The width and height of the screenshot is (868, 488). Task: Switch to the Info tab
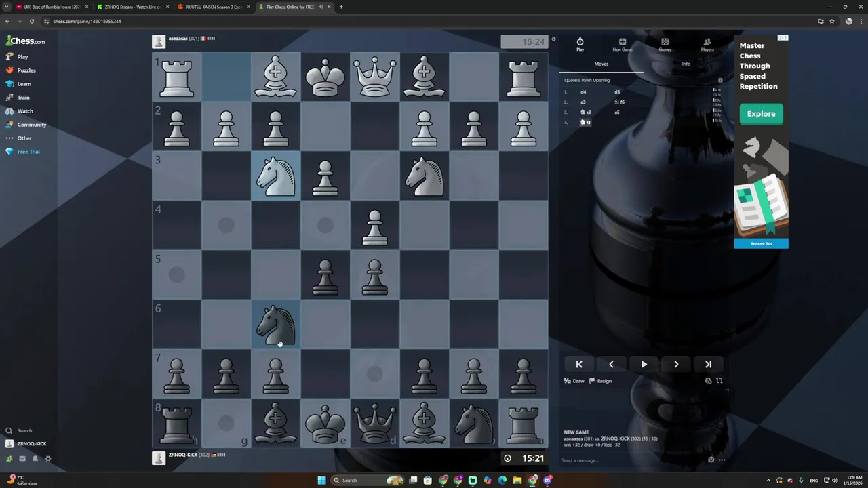(x=686, y=64)
